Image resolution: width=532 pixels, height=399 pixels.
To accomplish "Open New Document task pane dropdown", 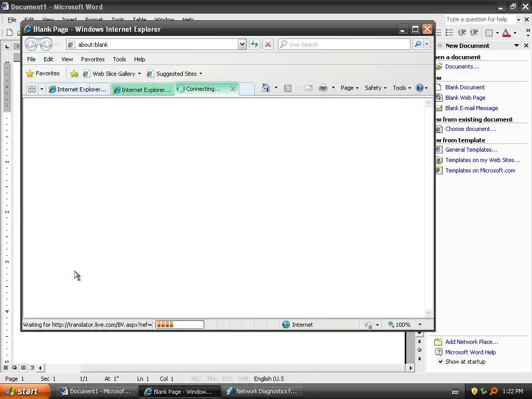I will point(516,46).
